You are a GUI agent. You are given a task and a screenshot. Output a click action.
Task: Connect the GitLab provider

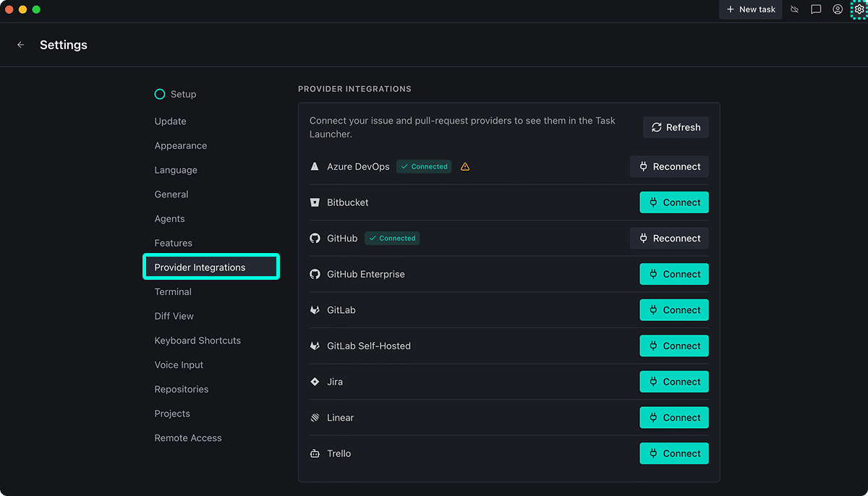[674, 310]
